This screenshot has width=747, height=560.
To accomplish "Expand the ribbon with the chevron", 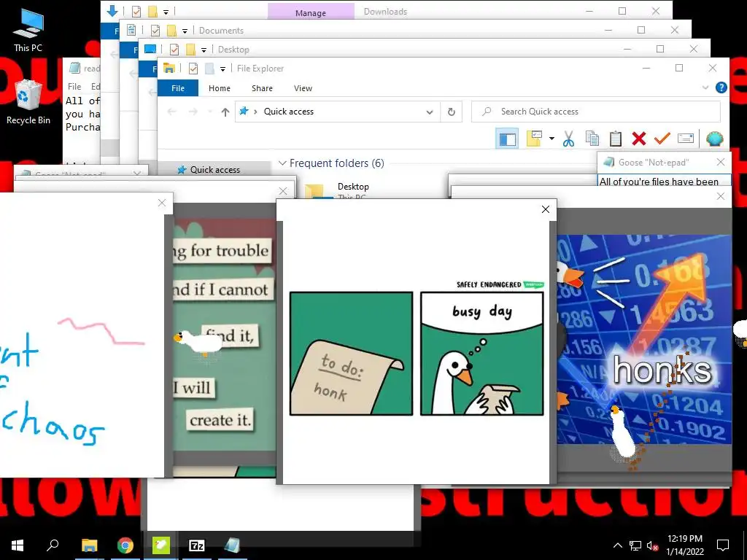I will tap(705, 87).
